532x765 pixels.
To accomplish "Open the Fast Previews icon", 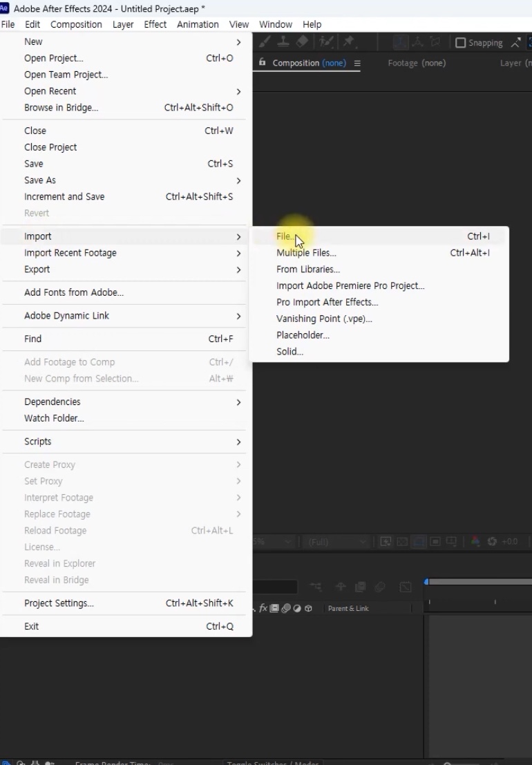I will [x=386, y=542].
